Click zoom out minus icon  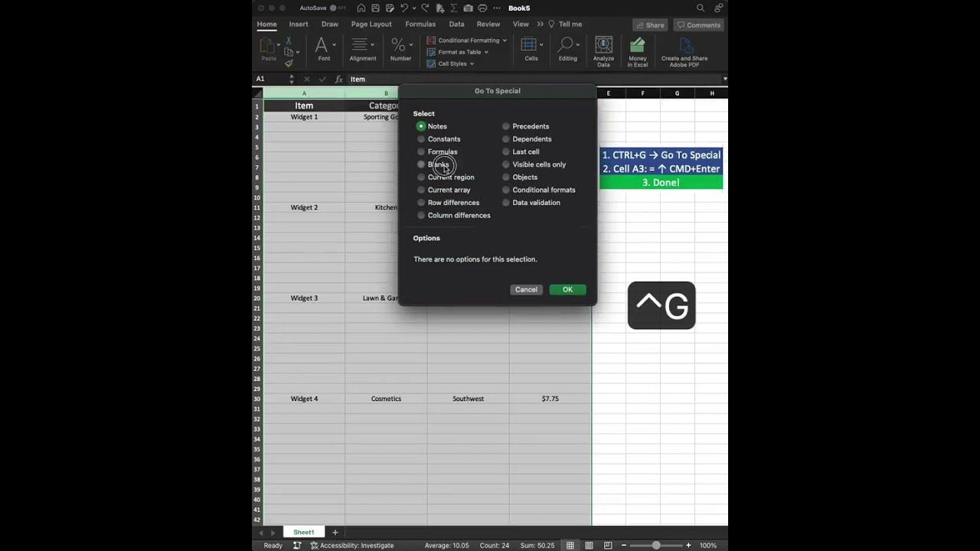(x=623, y=545)
